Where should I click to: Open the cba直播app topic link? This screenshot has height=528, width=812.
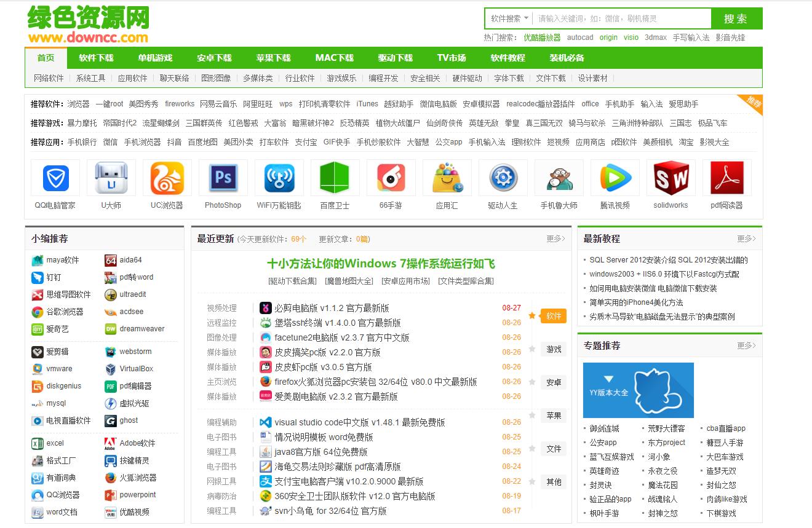[x=726, y=428]
